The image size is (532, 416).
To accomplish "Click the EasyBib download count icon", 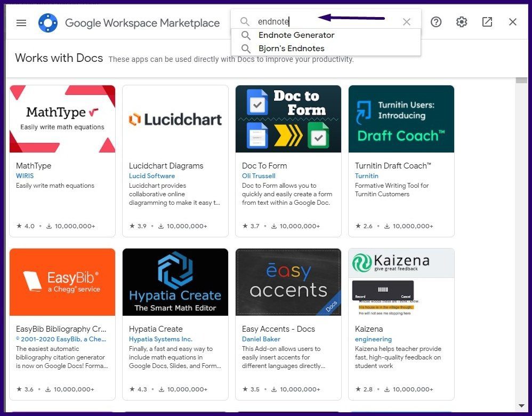I will pyautogui.click(x=48, y=389).
